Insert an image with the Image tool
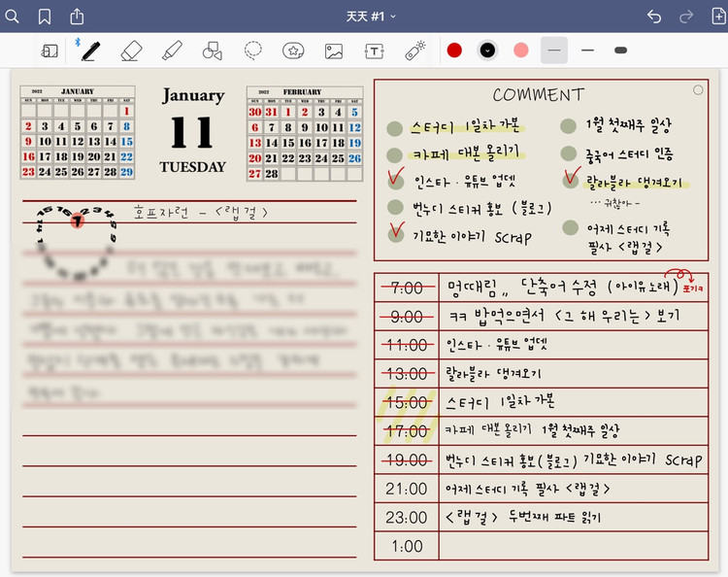The width and height of the screenshot is (728, 577). click(x=333, y=51)
